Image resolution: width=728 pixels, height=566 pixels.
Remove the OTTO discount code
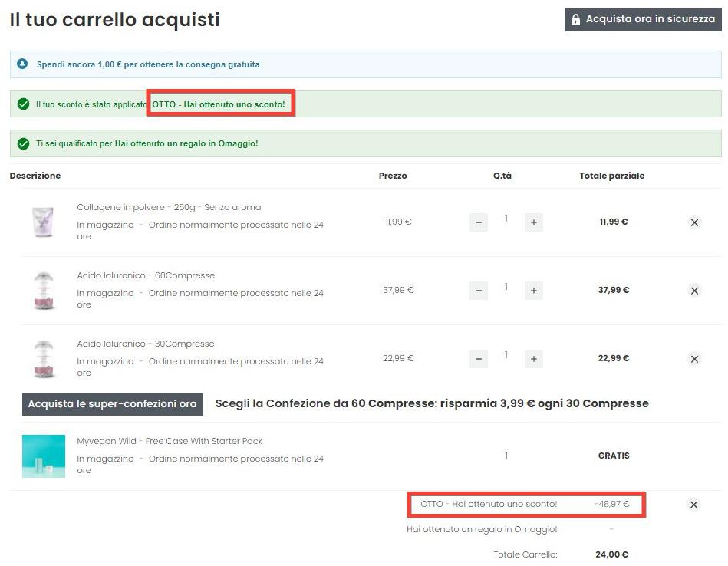pyautogui.click(x=693, y=505)
